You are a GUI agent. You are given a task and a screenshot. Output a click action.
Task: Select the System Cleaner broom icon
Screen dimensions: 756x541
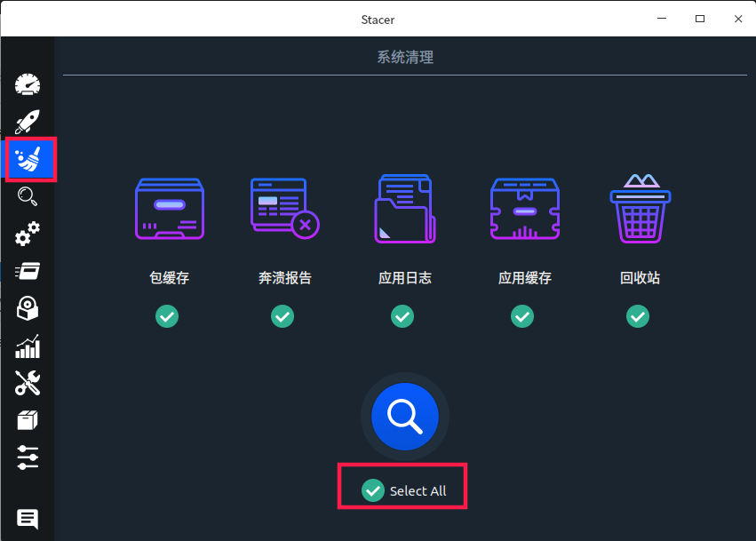point(28,159)
